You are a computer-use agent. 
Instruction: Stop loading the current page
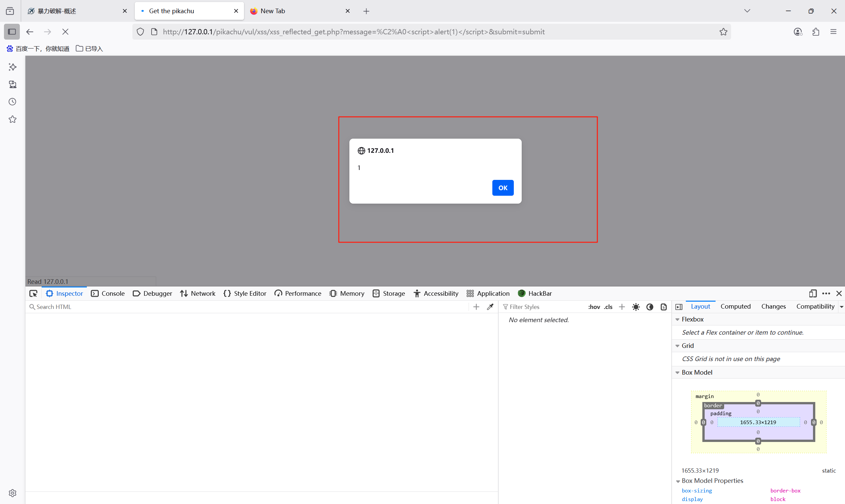[65, 32]
